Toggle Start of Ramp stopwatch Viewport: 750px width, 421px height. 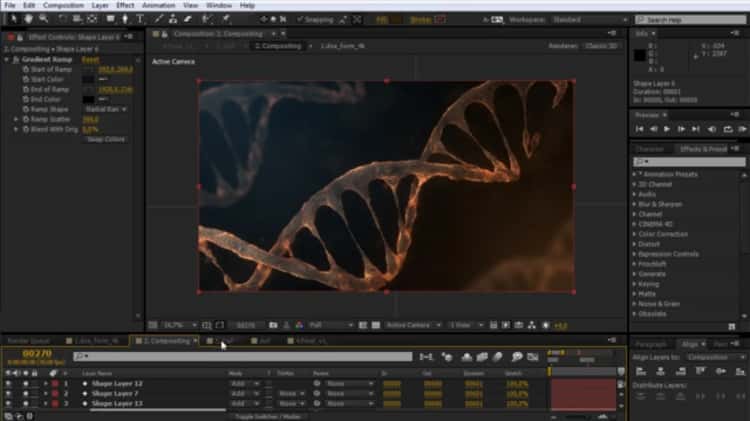pyautogui.click(x=26, y=69)
